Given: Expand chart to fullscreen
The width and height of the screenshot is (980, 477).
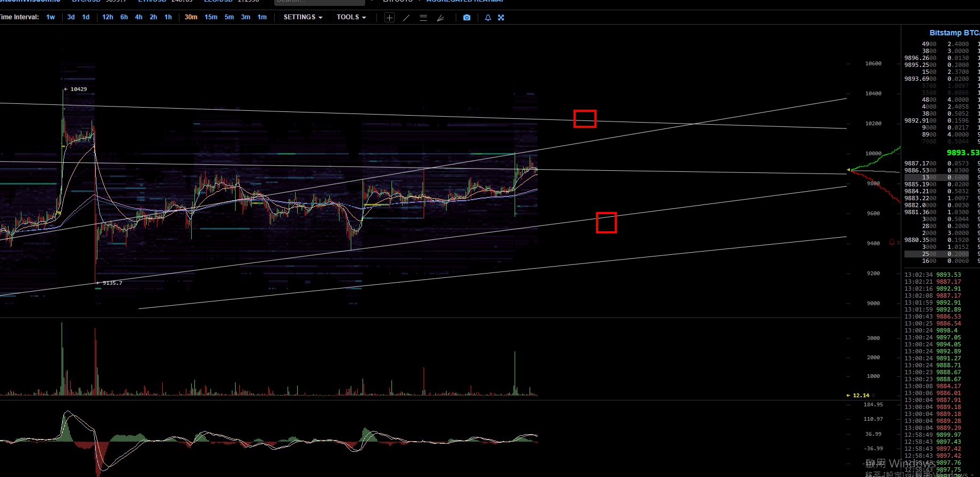Looking at the screenshot, I should pos(501,18).
